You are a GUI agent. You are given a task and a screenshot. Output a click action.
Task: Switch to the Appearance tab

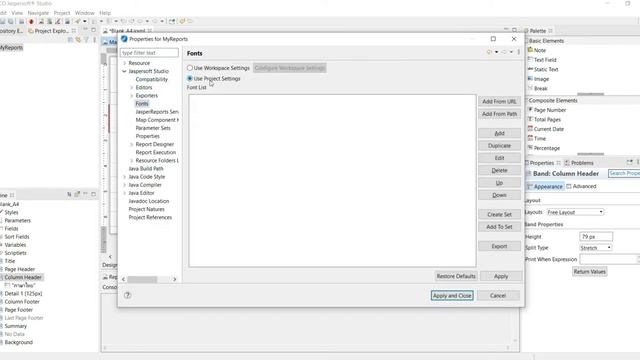[x=545, y=187]
